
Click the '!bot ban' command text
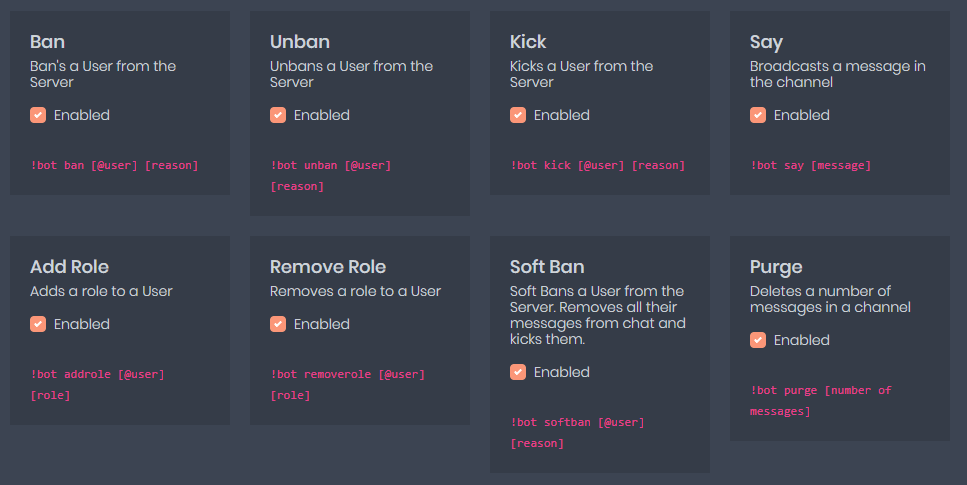click(114, 165)
